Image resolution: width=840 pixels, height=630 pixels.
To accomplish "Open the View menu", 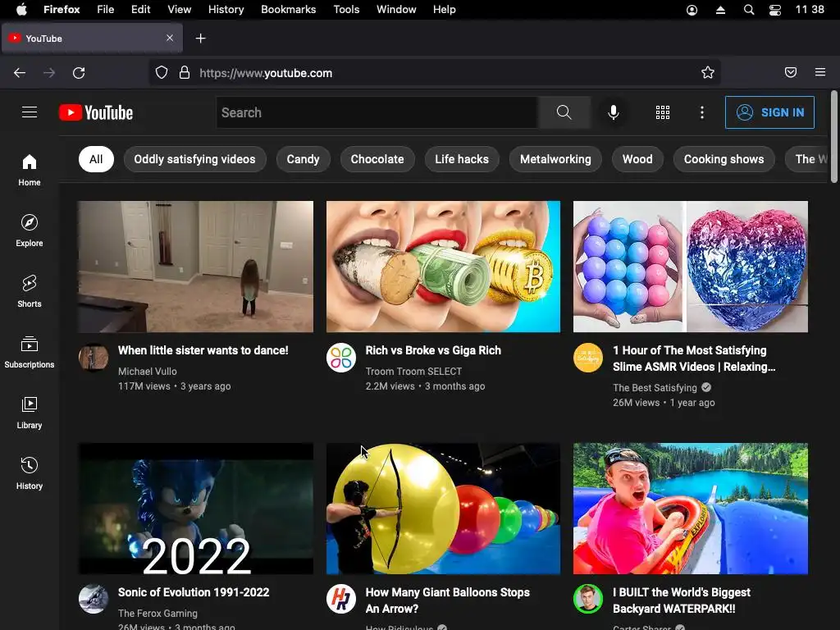I will coord(179,10).
